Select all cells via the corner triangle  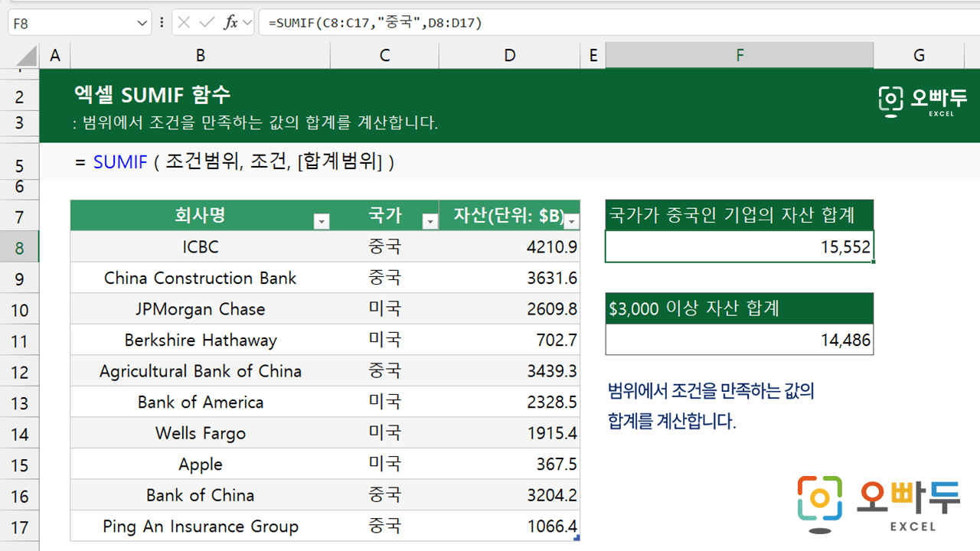click(x=27, y=56)
